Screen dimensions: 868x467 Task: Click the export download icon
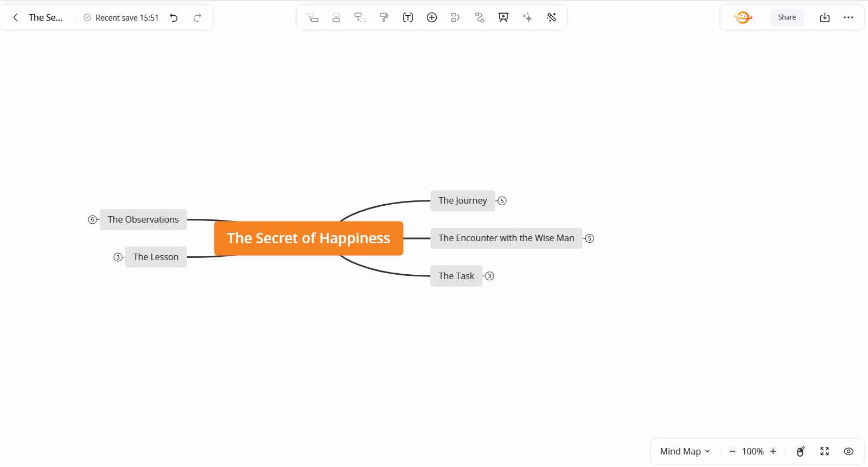825,17
